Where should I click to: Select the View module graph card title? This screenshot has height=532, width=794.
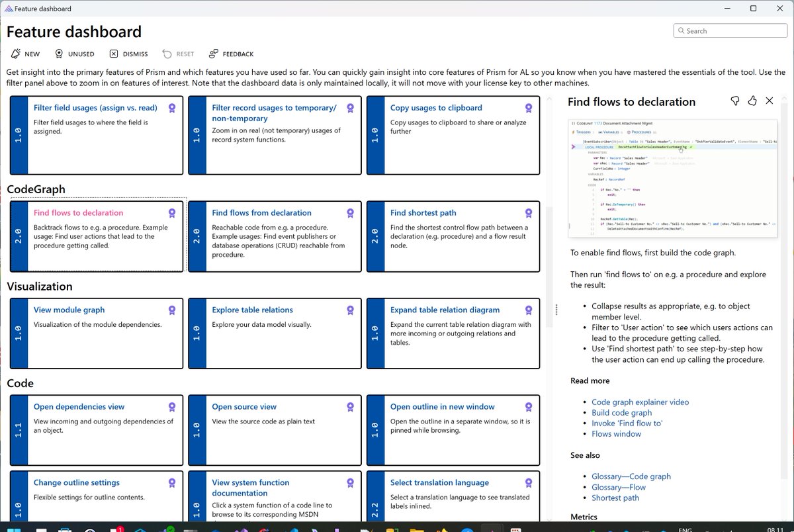click(x=69, y=310)
